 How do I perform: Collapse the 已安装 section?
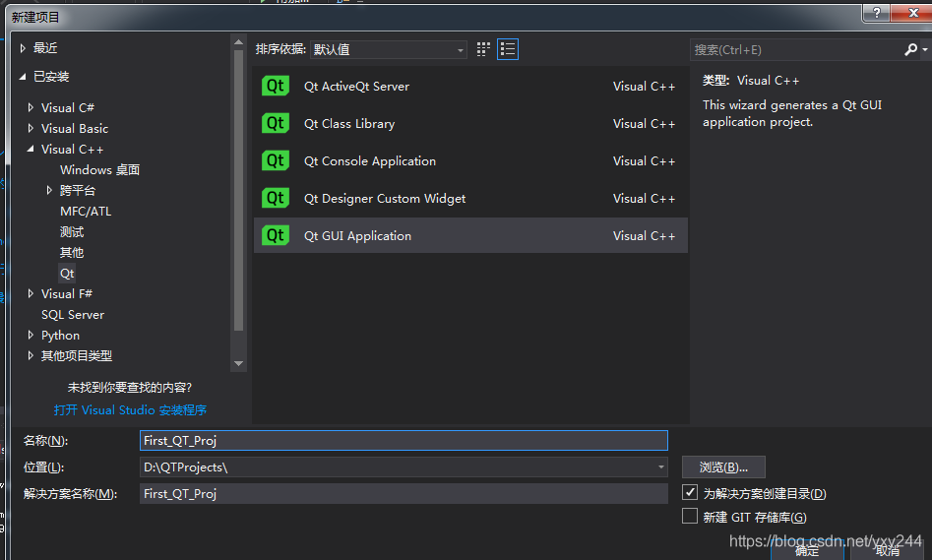(x=23, y=77)
